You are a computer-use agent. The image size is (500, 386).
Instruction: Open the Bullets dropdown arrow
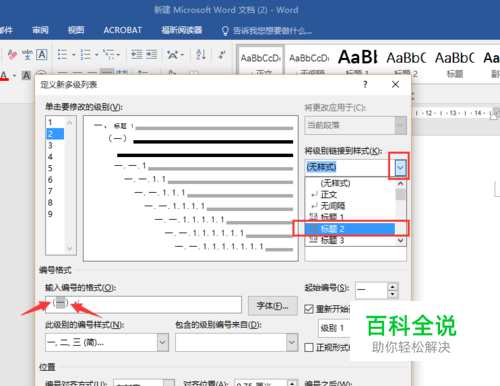(74, 55)
